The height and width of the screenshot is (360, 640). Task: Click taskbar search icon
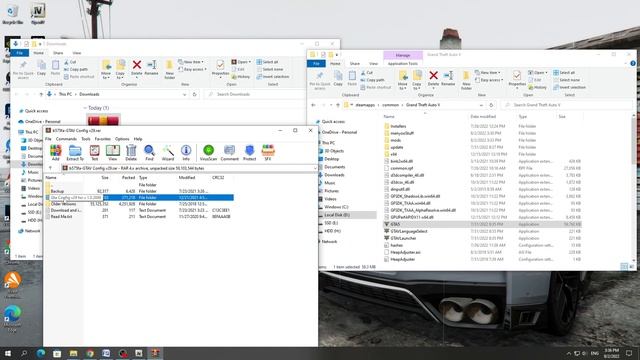point(24,353)
